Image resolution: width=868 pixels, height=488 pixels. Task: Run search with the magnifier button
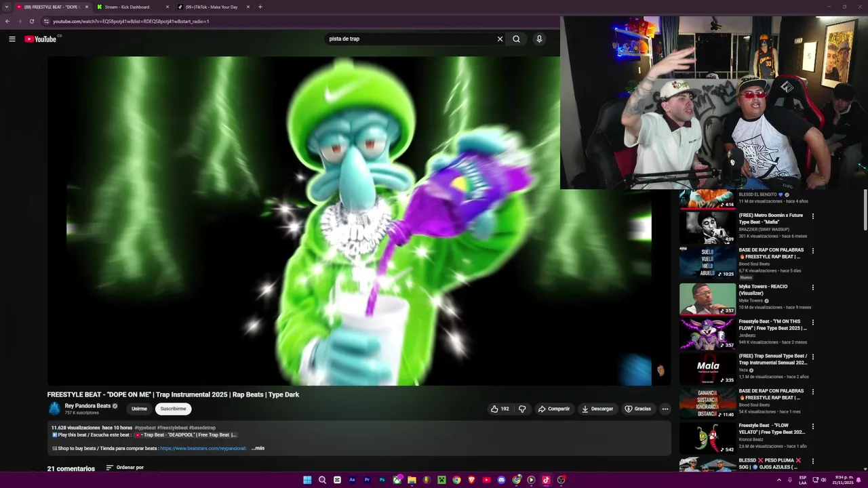point(516,39)
